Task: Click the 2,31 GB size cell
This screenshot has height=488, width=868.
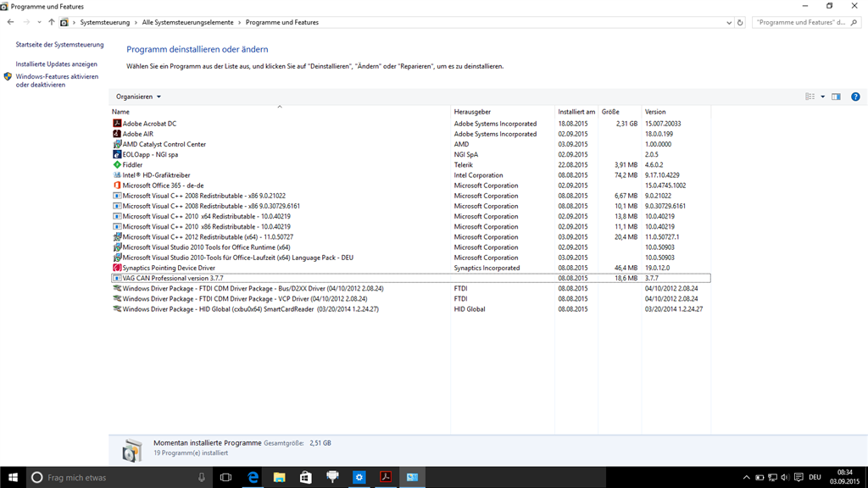Action: [x=626, y=124]
